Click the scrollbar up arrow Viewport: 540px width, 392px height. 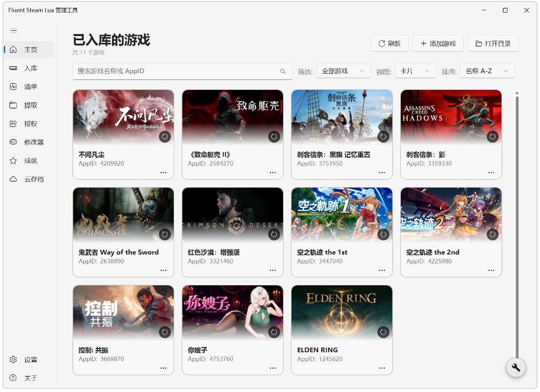tap(517, 93)
